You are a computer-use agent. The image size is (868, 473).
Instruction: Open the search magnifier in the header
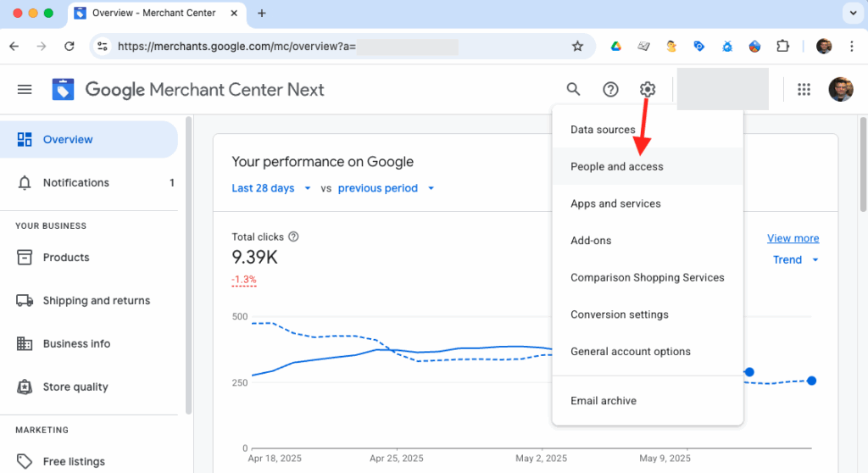click(x=573, y=89)
